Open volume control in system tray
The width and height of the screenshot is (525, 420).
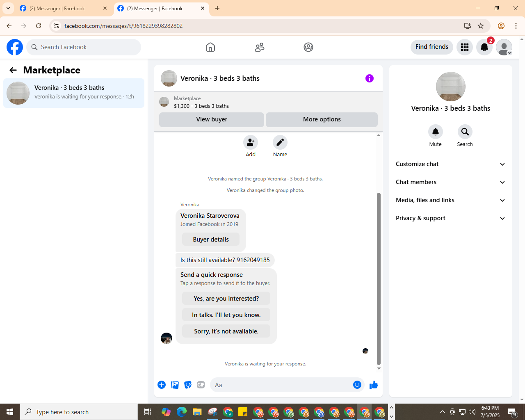[x=472, y=412]
